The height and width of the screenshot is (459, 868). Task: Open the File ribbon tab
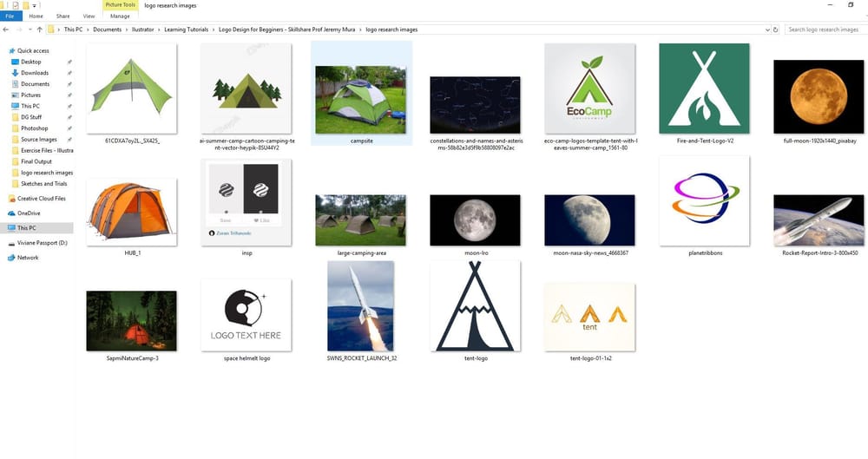[10, 16]
